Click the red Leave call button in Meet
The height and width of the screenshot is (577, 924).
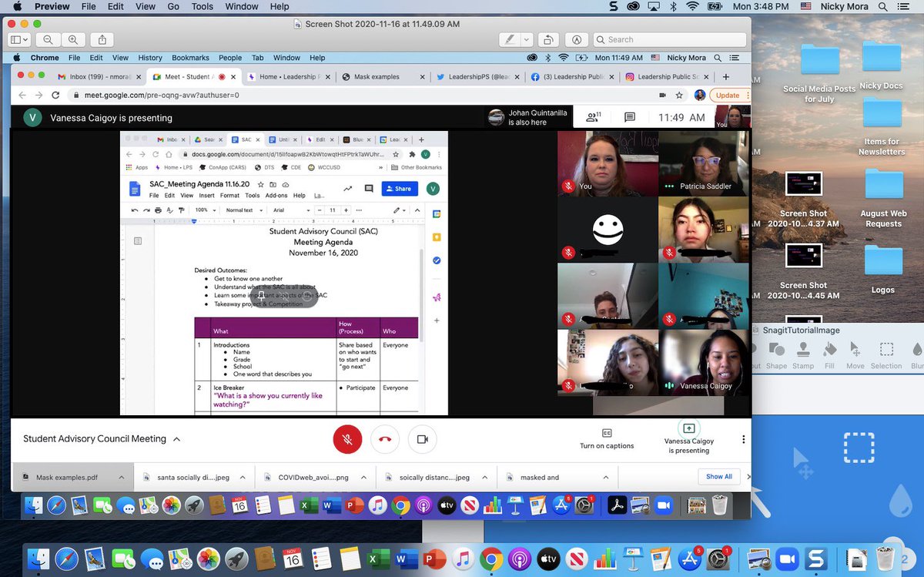tap(385, 439)
